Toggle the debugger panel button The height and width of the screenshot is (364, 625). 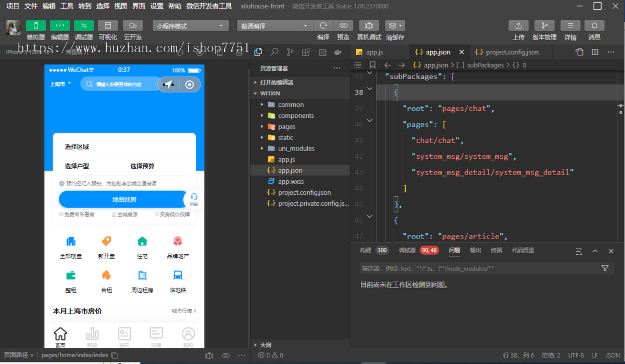(x=84, y=26)
